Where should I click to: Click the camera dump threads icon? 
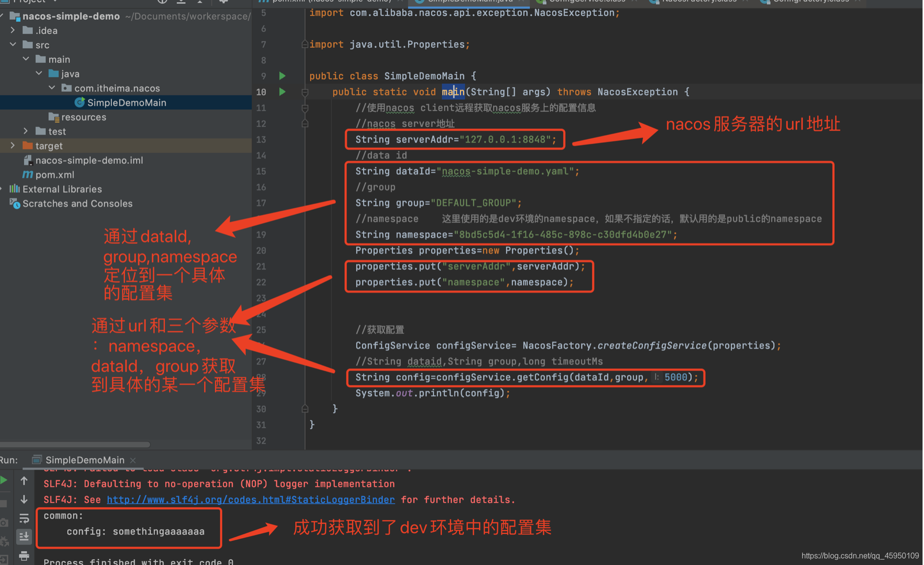(4, 523)
